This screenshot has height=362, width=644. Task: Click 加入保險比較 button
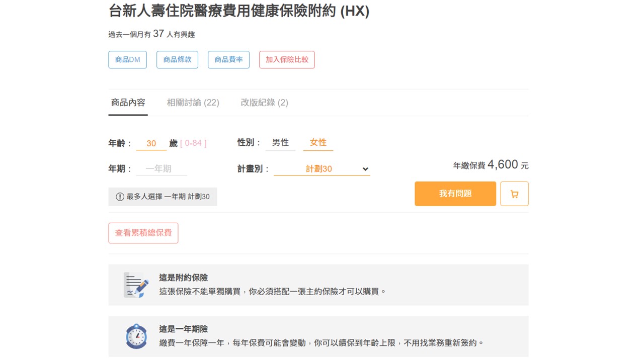(x=287, y=60)
